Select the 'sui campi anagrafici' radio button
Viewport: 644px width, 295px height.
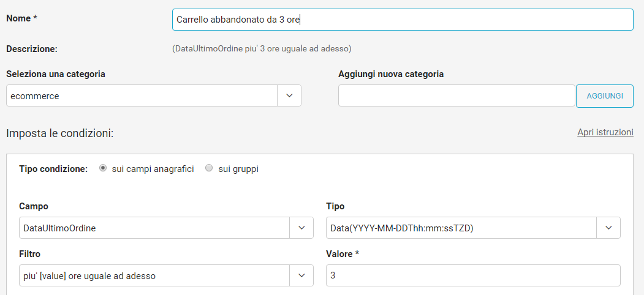pyautogui.click(x=102, y=168)
